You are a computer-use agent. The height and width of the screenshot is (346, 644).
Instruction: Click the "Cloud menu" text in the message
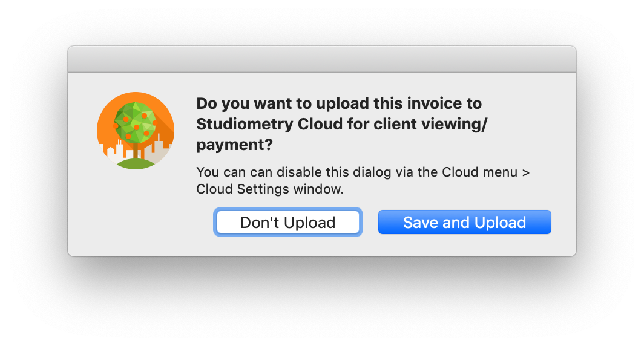point(480,172)
